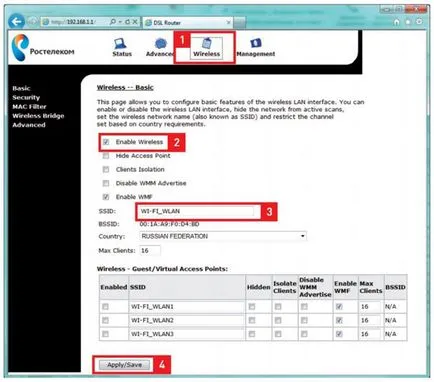
Task: Click Max Clients field in WI-FI_WLAN3 row
Action: point(370,334)
